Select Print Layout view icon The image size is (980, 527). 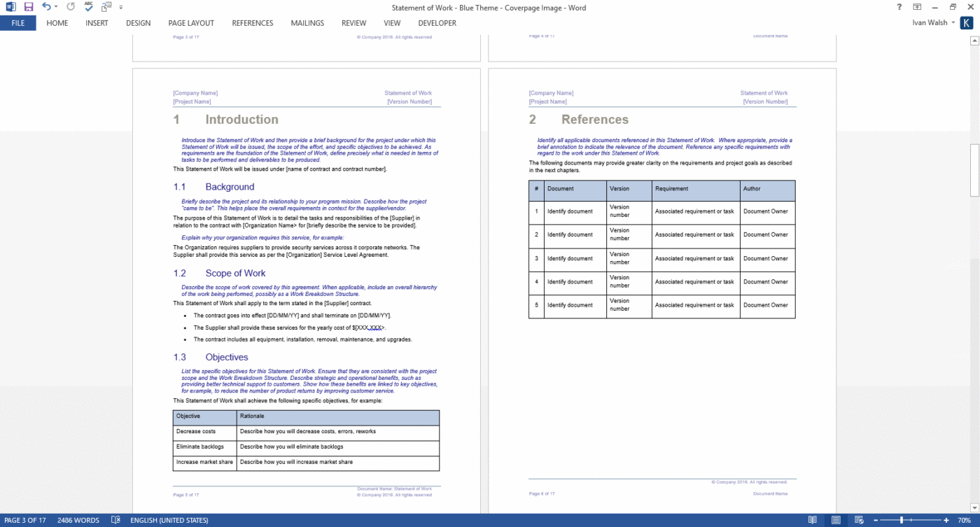click(x=836, y=520)
